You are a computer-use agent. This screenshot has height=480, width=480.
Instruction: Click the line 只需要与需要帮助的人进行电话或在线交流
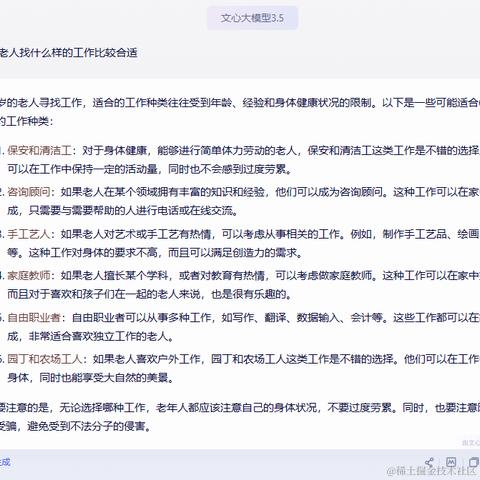131,211
